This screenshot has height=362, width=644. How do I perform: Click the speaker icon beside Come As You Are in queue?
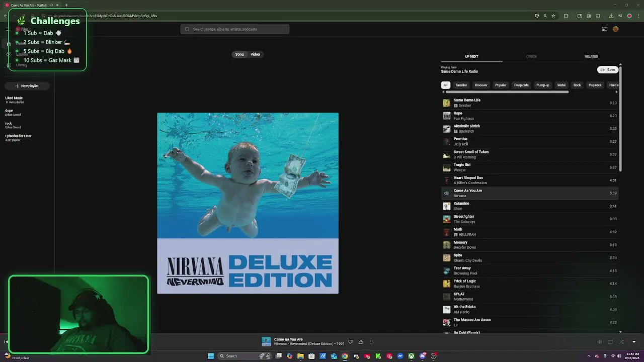[446, 193]
